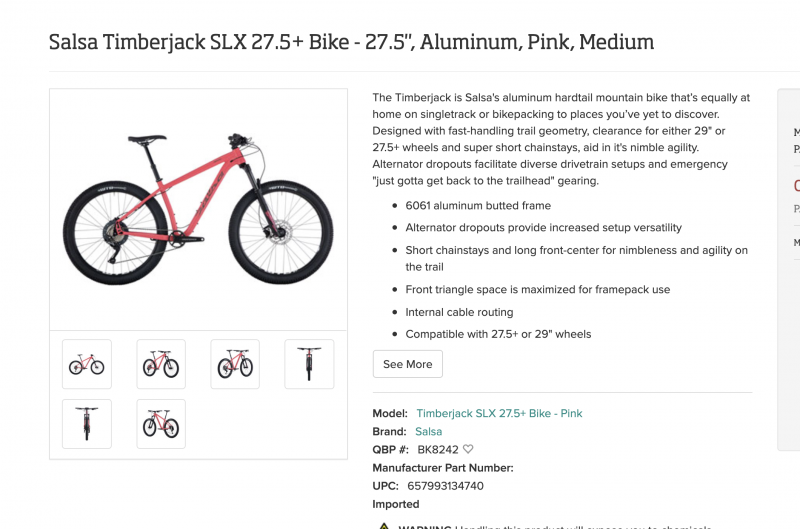Select the third thumbnail in top row
This screenshot has width=800, height=529.
[235, 364]
